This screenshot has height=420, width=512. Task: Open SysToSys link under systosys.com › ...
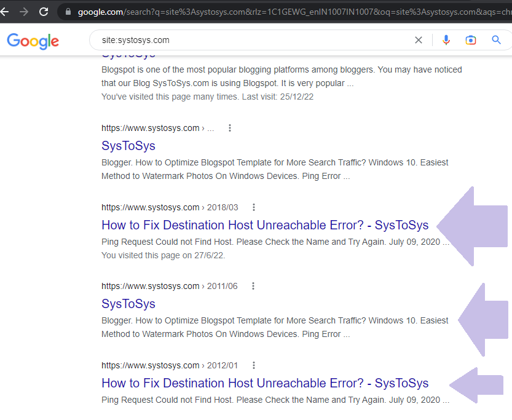(128, 146)
